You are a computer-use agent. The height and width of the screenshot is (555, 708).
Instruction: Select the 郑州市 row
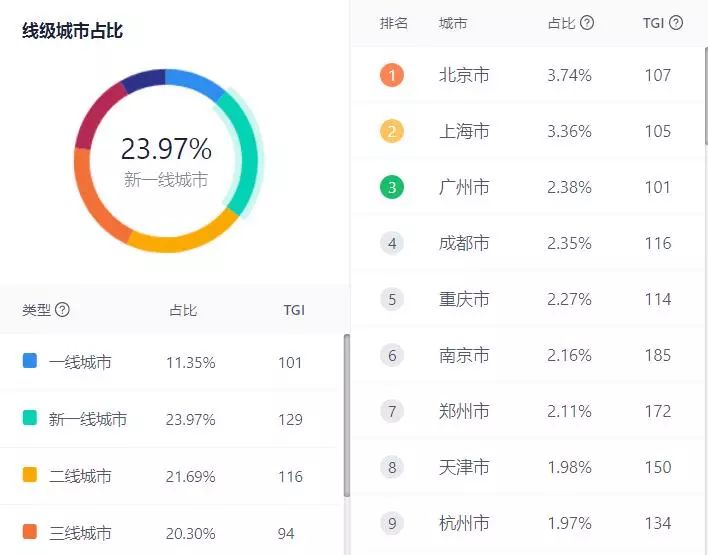[530, 411]
